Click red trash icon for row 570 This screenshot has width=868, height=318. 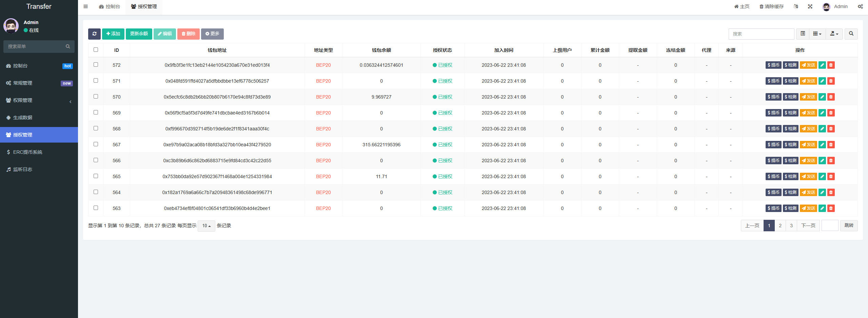point(831,97)
